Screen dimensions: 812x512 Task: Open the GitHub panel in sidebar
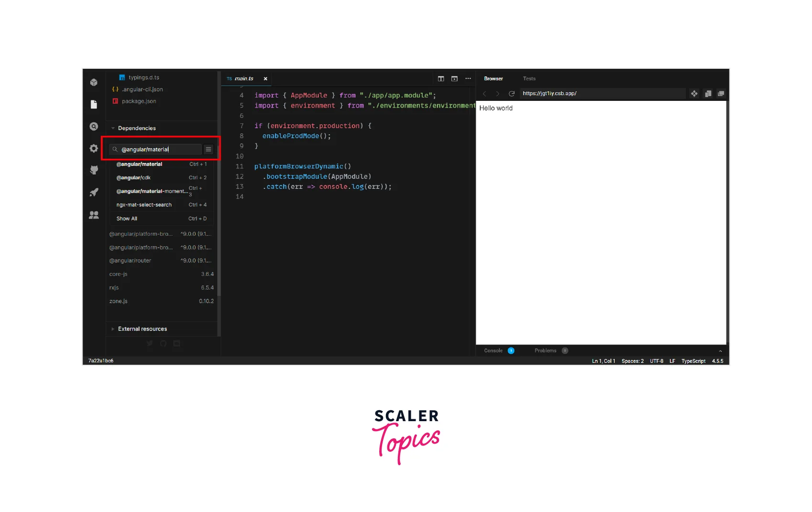click(94, 170)
